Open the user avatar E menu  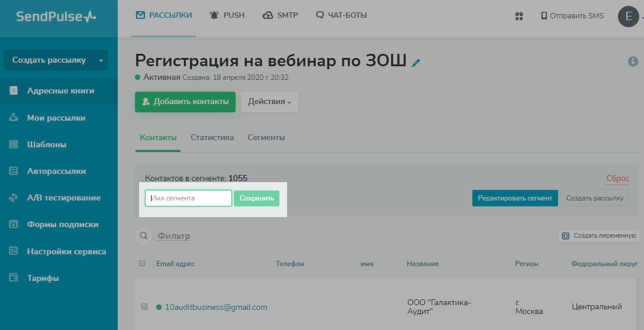pyautogui.click(x=629, y=17)
